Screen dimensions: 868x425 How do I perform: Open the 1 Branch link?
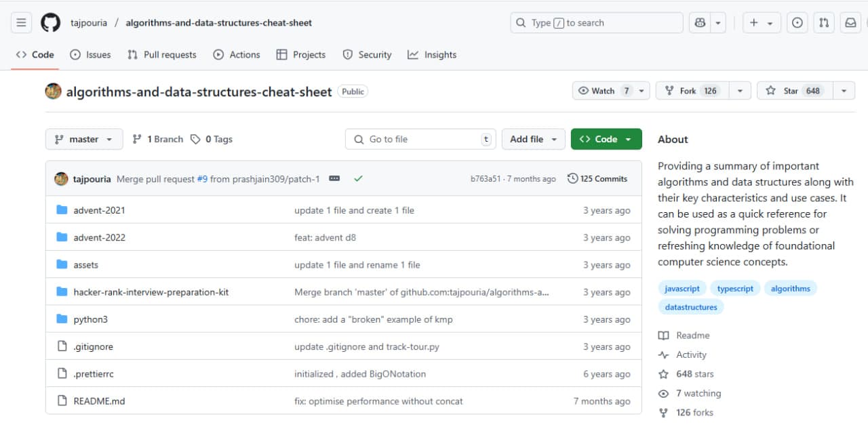click(x=157, y=139)
